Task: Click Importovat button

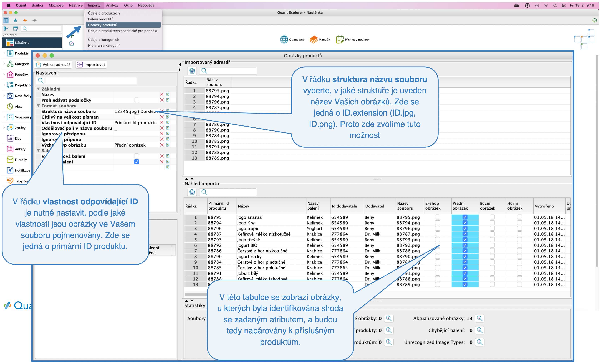Action: [x=91, y=65]
